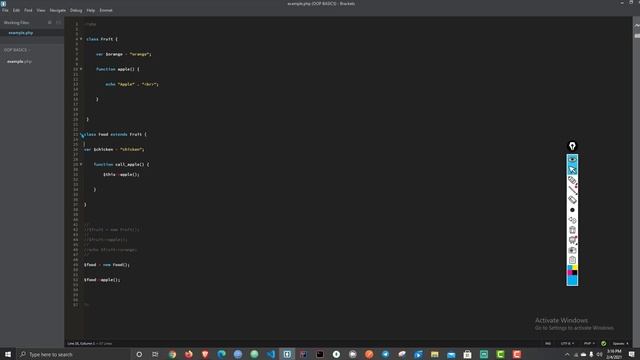Open the Help menu
This screenshot has width=640, height=360.
(x=91, y=10)
